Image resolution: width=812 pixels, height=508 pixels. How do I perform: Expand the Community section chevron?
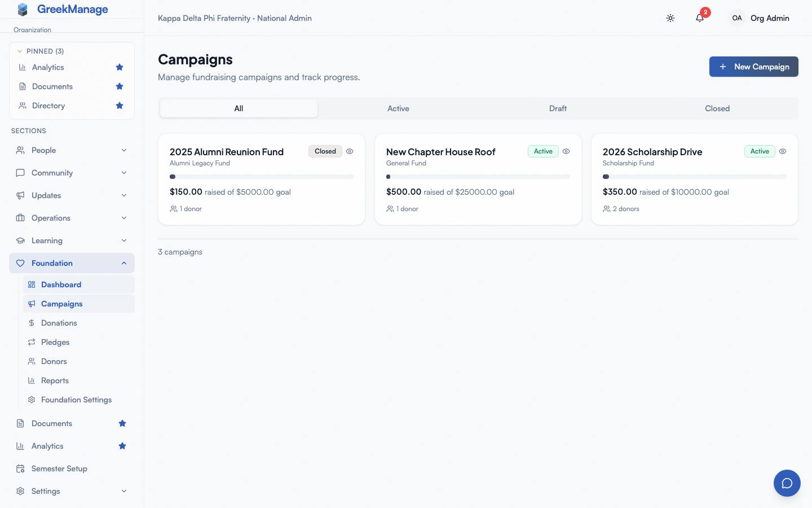coord(124,173)
